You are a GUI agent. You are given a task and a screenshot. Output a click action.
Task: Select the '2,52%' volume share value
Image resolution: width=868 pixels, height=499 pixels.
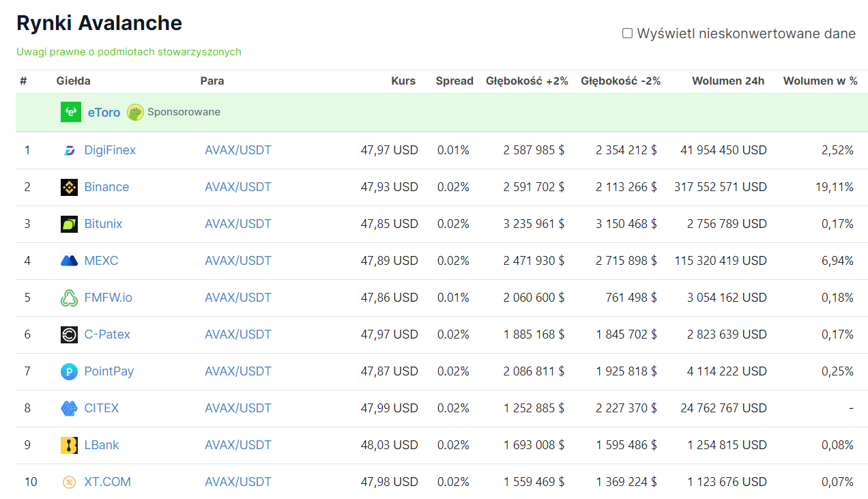click(x=838, y=150)
